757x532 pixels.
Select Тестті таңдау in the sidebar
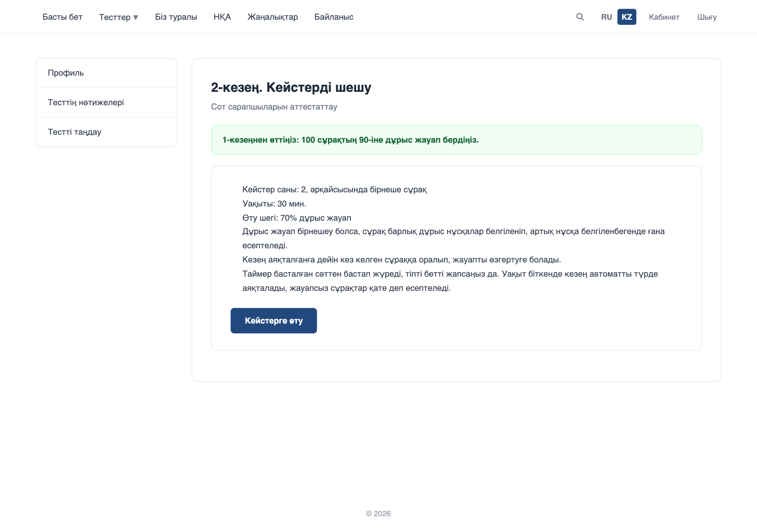[106, 132]
